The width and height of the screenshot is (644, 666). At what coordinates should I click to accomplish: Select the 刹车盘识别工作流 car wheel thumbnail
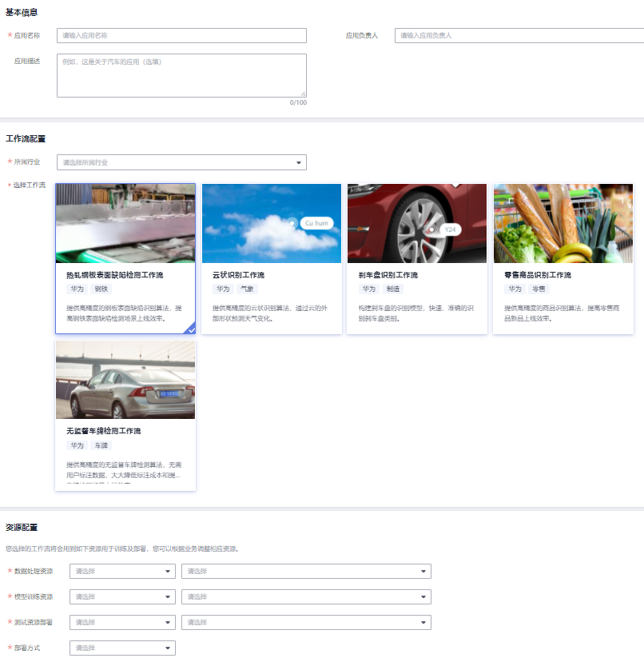point(417,223)
